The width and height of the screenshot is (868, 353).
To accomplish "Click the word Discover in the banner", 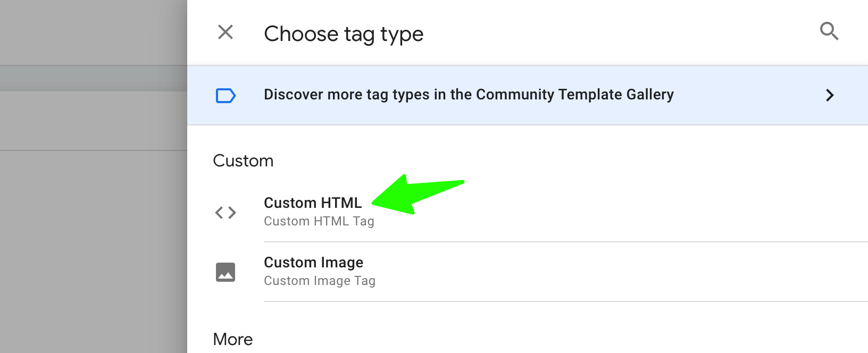I will pos(293,95).
